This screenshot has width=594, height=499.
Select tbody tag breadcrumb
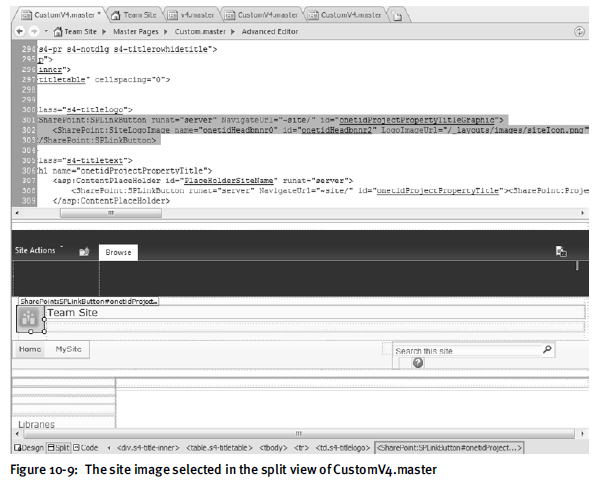[274, 448]
